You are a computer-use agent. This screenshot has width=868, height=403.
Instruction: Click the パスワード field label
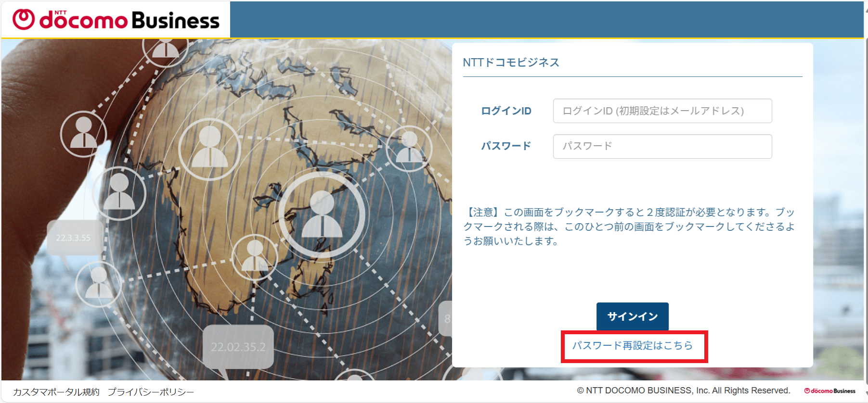[506, 146]
